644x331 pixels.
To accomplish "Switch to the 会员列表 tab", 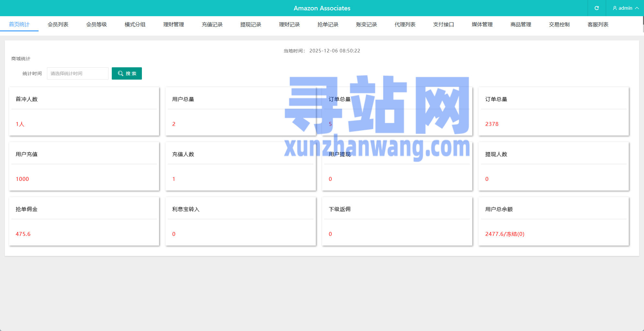I will tap(58, 24).
